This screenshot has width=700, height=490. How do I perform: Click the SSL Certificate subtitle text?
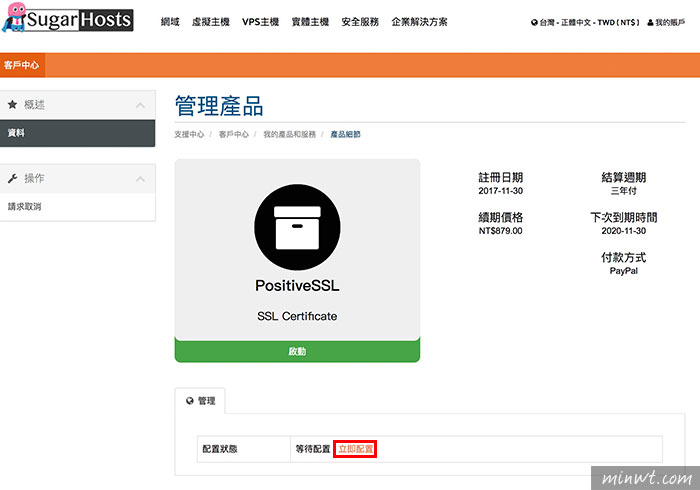tap(297, 316)
